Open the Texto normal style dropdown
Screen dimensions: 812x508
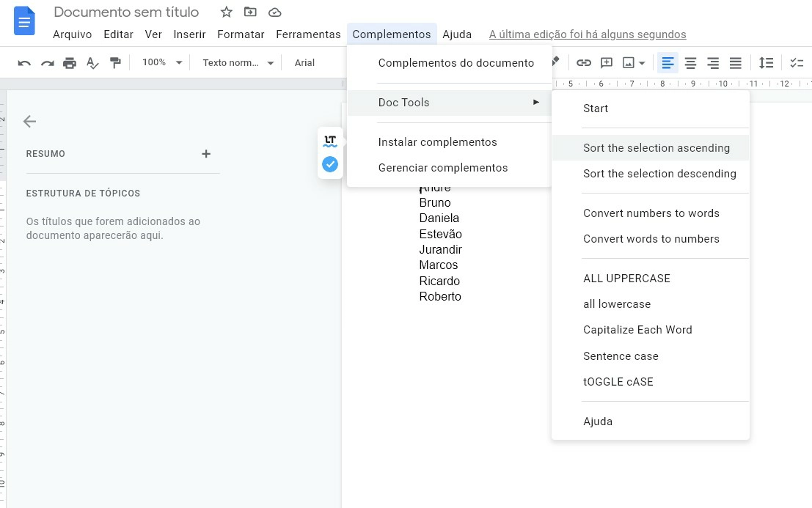tap(238, 62)
